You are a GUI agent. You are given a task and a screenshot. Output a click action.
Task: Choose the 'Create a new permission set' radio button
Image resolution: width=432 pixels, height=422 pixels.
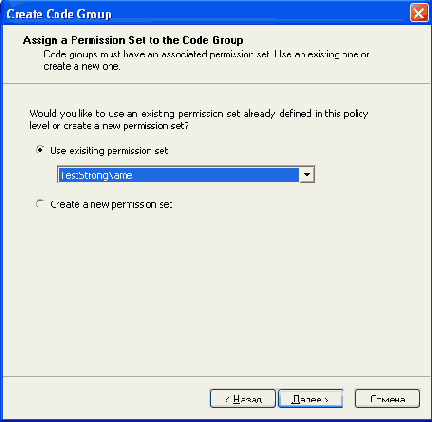coord(40,203)
